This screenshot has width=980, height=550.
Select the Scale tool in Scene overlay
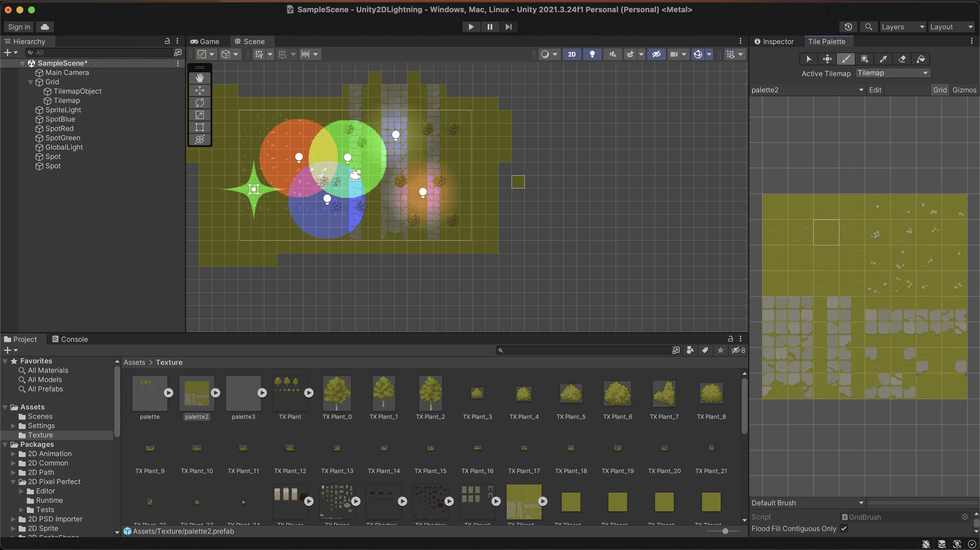[x=200, y=115]
